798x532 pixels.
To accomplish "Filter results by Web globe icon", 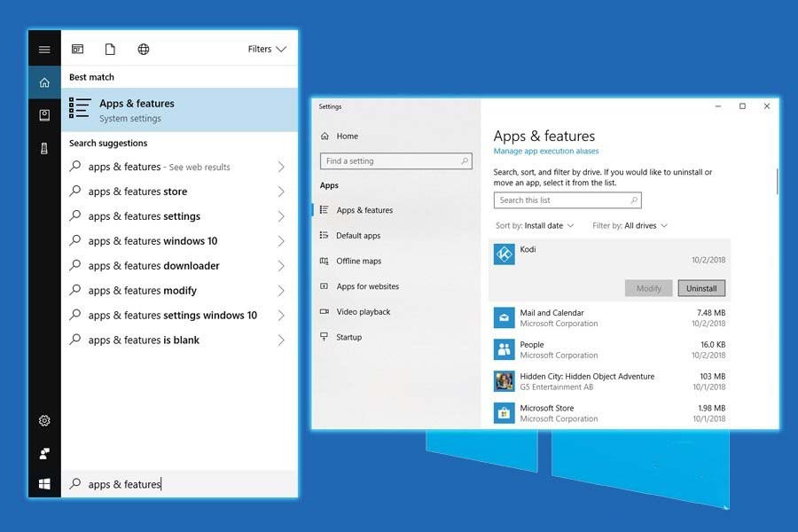I will point(144,49).
